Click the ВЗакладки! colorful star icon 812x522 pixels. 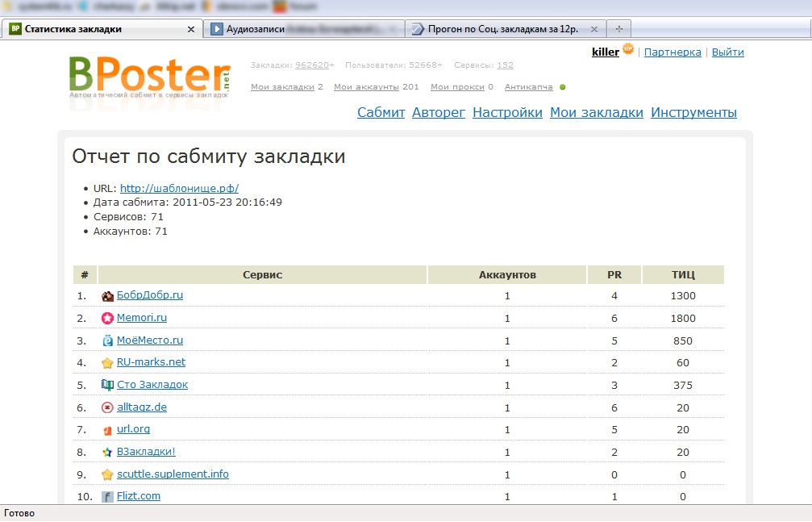pos(107,452)
